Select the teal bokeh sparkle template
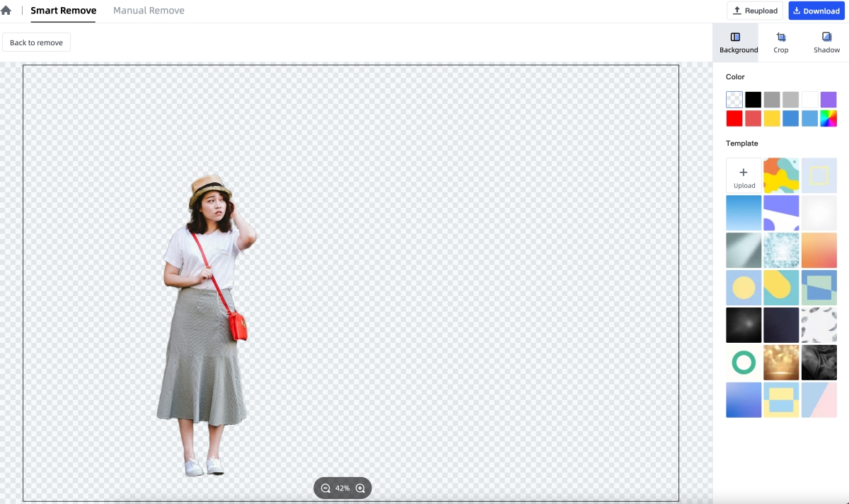Screen dimensions: 849x504 point(781,250)
